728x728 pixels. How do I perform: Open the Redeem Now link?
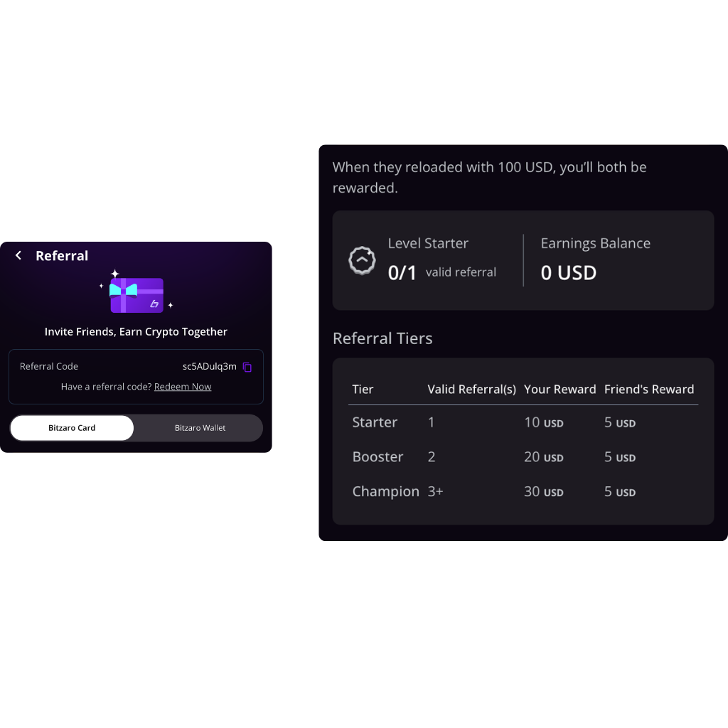point(183,387)
